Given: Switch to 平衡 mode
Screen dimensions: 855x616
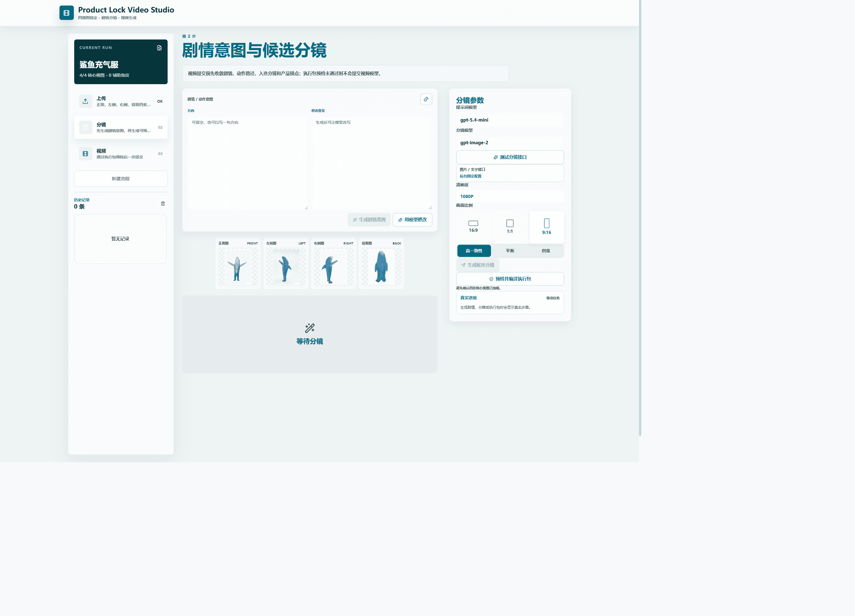Looking at the screenshot, I should (510, 251).
